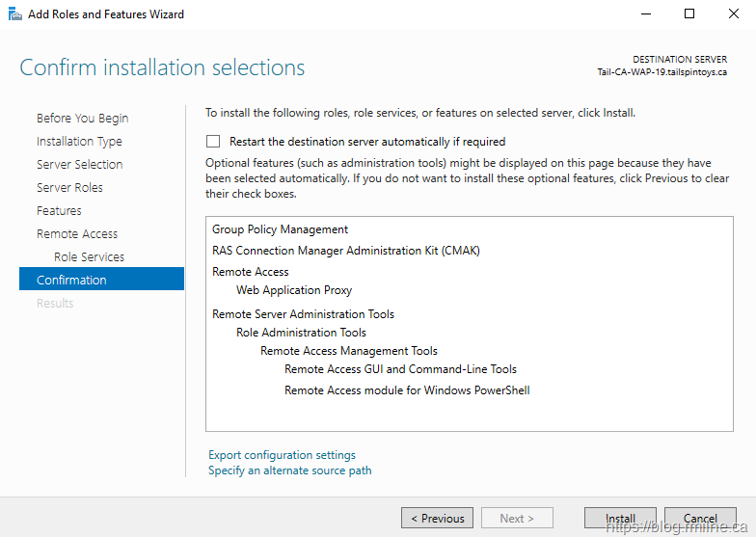
Task: Click Export configuration settings link
Action: tap(282, 455)
